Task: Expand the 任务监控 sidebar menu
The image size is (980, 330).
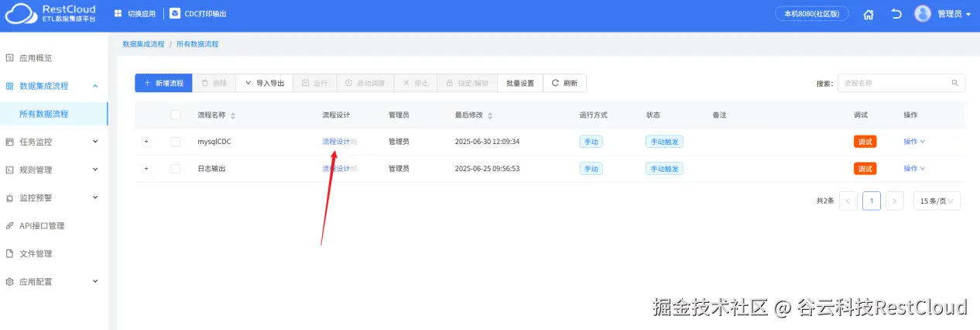Action: point(54,142)
